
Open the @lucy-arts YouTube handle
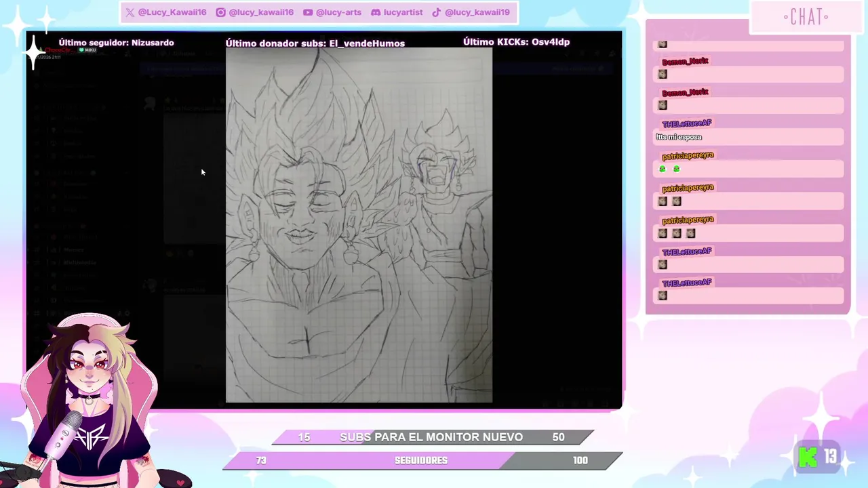point(339,12)
